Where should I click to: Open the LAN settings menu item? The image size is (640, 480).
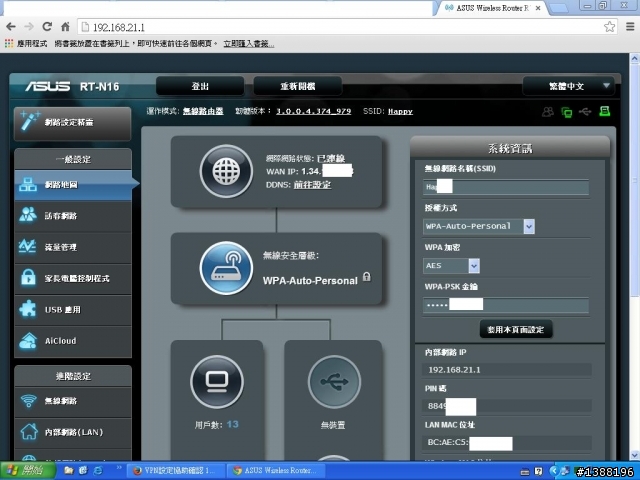tap(73, 432)
